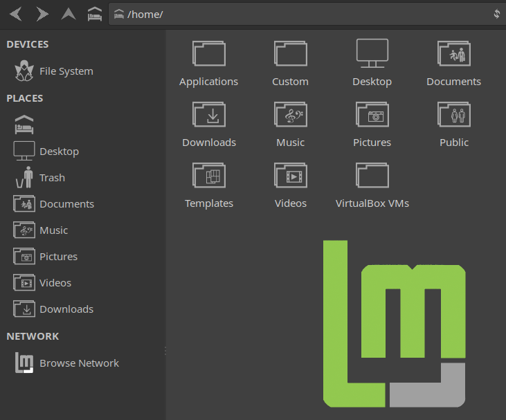Select Music in the sidebar

[41, 230]
